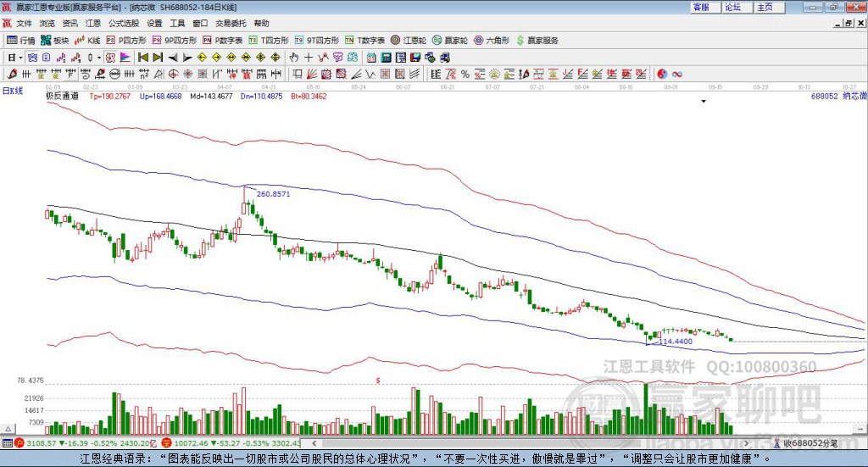The image size is (868, 467).
Task: Select the n² square number tool
Action: [x=144, y=74]
